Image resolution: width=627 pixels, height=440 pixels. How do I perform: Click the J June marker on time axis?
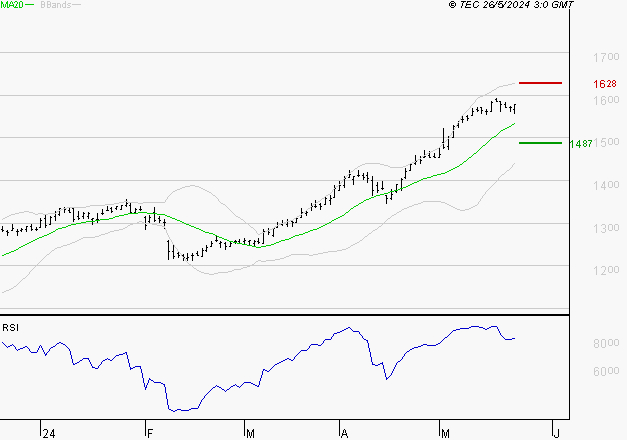point(556,434)
